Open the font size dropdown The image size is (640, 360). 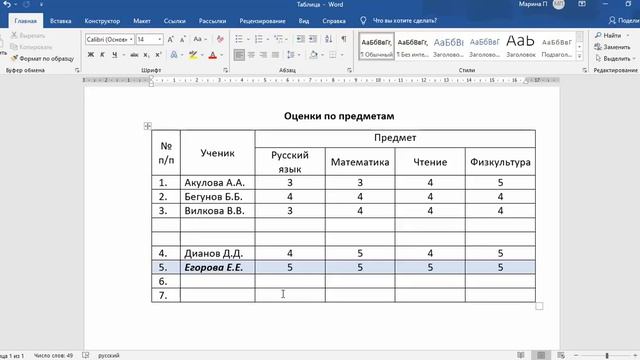coord(160,39)
